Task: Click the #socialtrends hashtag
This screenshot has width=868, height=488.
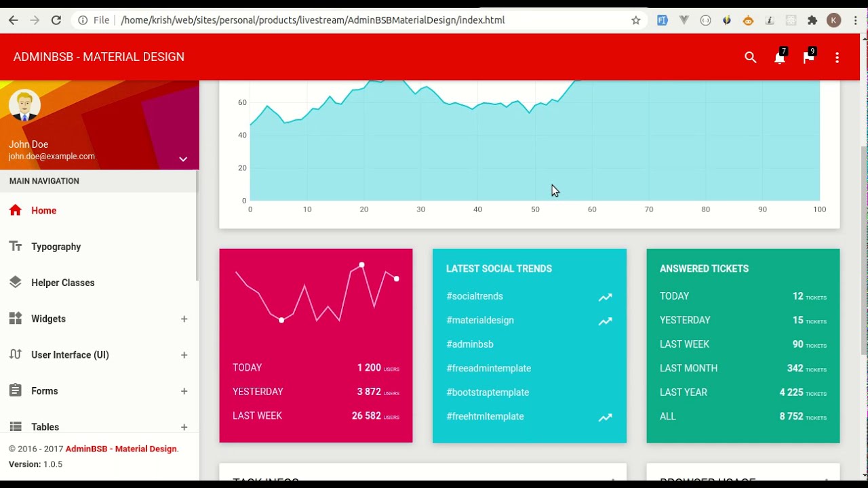Action: 475,296
